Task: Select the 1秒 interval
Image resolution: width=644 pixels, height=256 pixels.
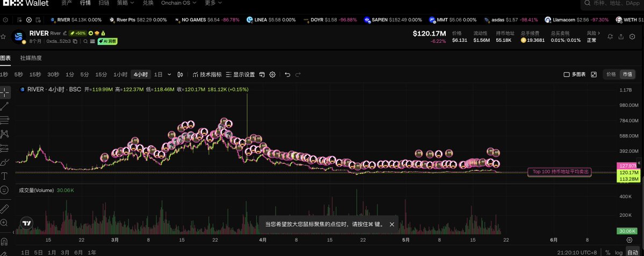Action: 4,75
